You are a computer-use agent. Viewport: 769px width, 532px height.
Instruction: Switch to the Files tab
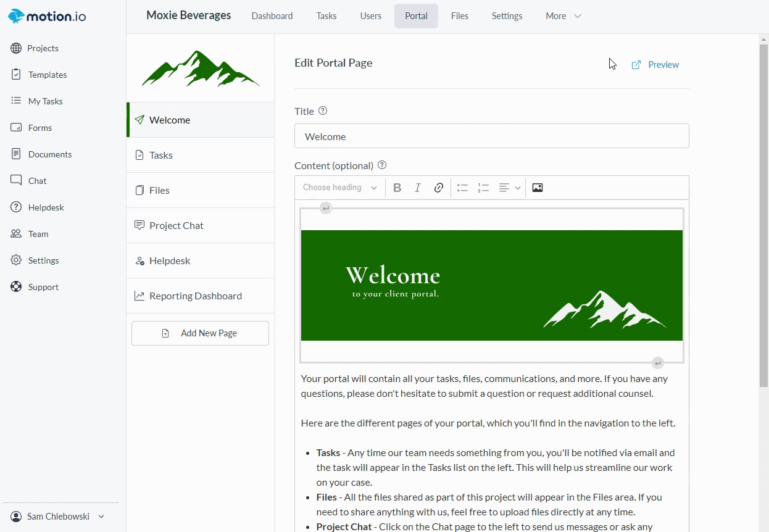459,16
